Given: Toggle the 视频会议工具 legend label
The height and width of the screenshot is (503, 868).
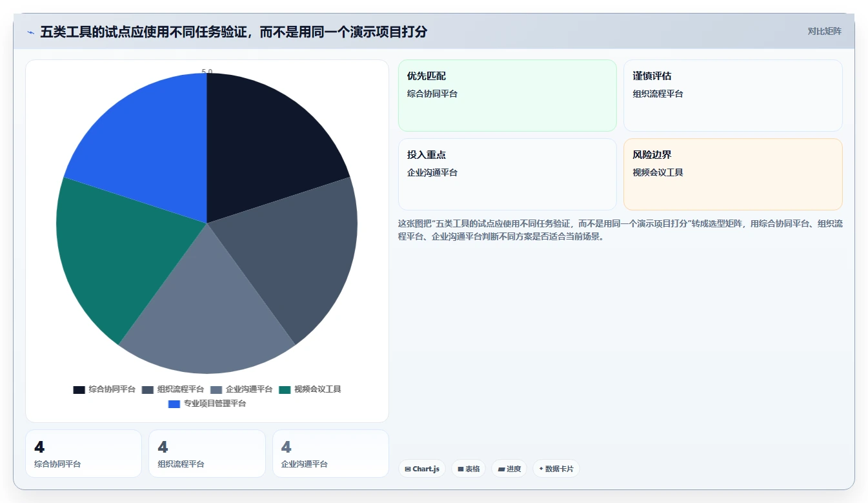Looking at the screenshot, I should pyautogui.click(x=318, y=389).
